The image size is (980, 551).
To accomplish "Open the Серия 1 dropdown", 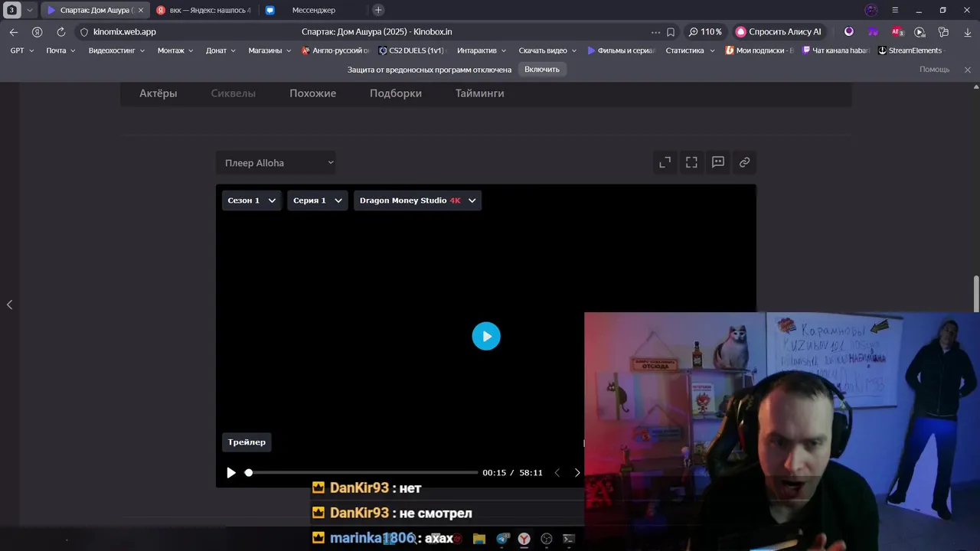I will [317, 201].
